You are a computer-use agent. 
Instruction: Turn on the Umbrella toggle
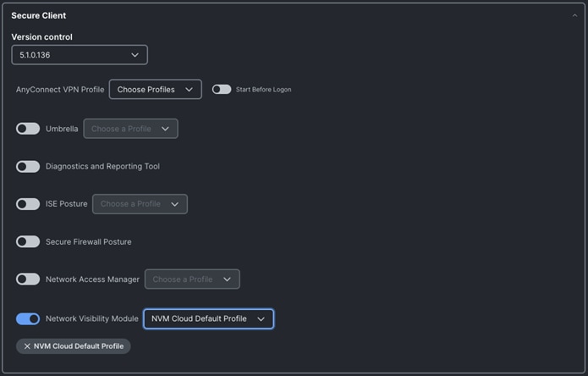coord(28,129)
